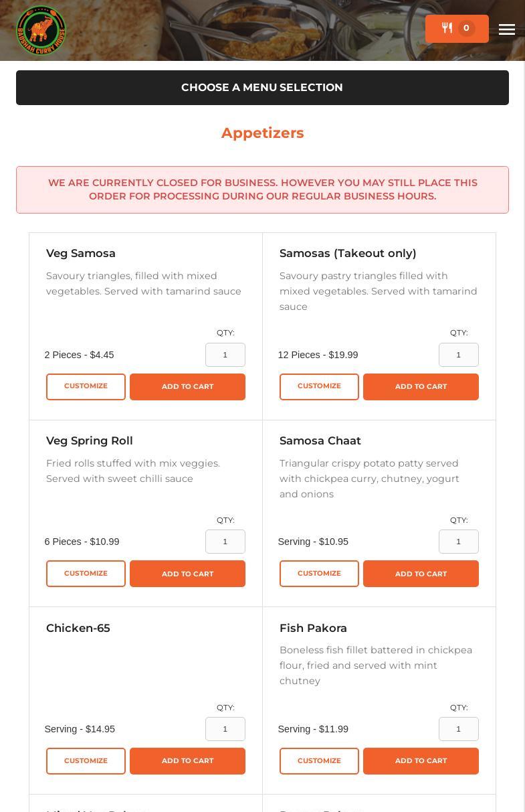Expand the Choose a Menu Selection bar
The width and height of the screenshot is (525, 812).
262,88
